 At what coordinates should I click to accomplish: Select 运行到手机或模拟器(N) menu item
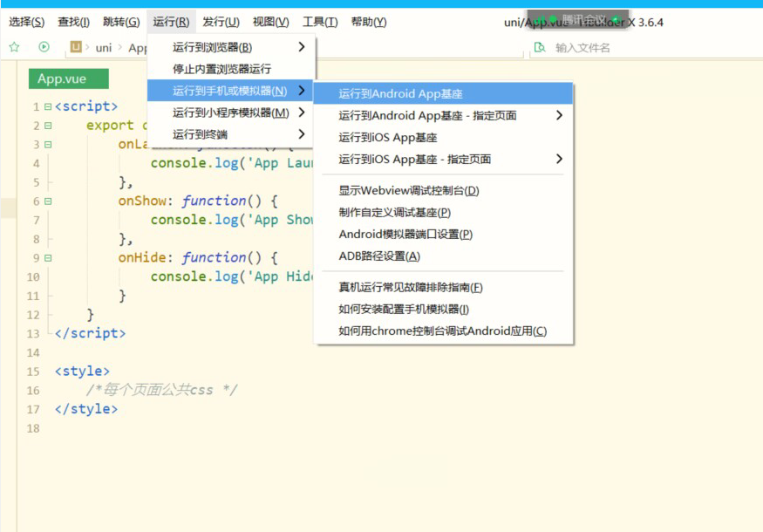click(232, 91)
